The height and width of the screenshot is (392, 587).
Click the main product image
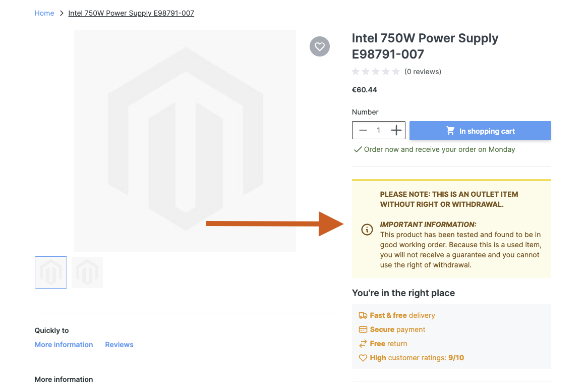(185, 141)
